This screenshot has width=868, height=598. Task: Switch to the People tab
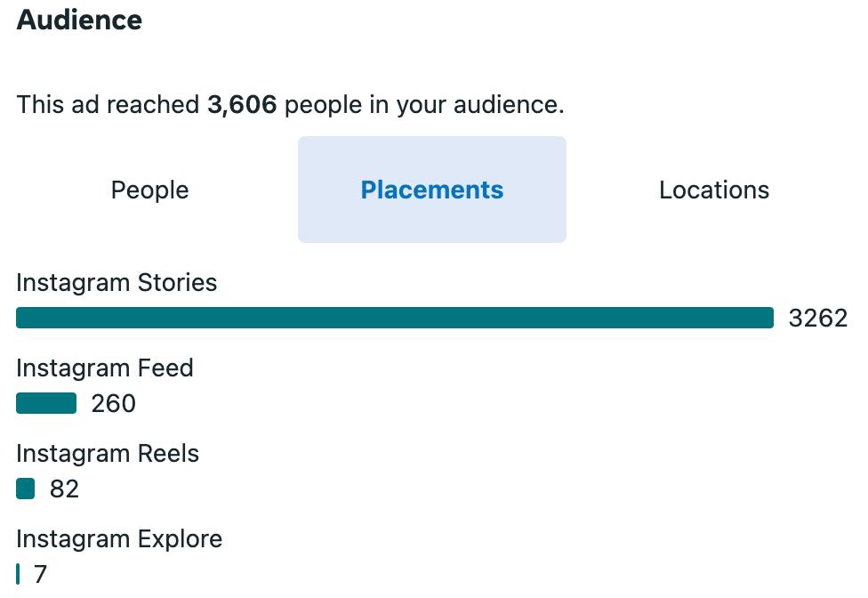[x=149, y=190]
